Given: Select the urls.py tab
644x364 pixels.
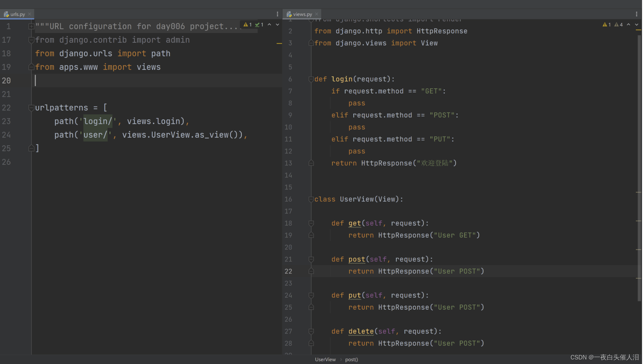Looking at the screenshot, I should click(x=17, y=14).
